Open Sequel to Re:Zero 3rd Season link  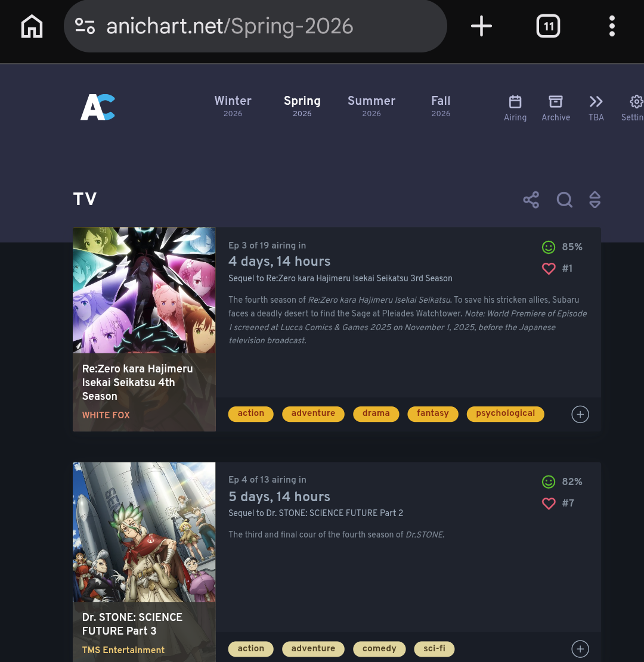[x=340, y=278]
